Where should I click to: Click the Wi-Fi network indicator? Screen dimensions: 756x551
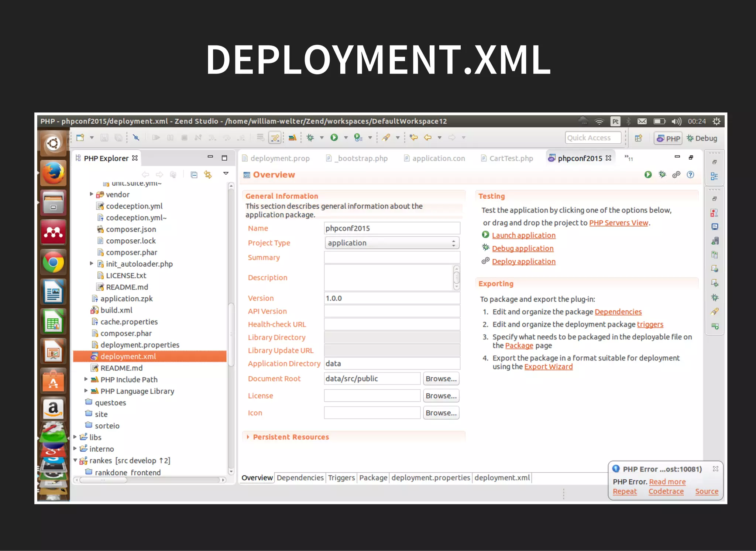click(599, 121)
